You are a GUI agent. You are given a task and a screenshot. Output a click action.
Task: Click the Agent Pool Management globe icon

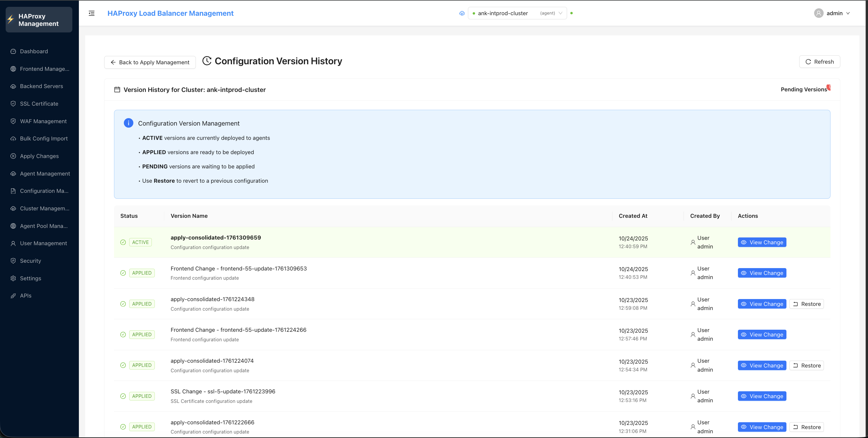click(x=13, y=226)
